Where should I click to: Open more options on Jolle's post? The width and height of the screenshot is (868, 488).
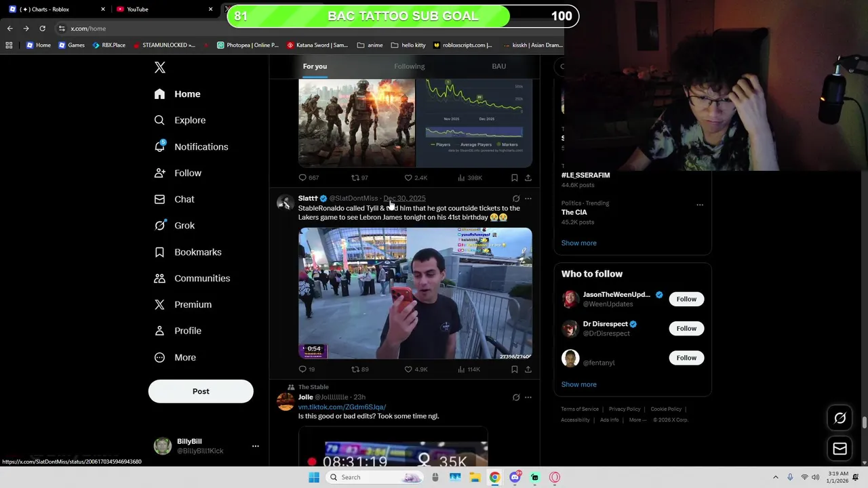528,397
